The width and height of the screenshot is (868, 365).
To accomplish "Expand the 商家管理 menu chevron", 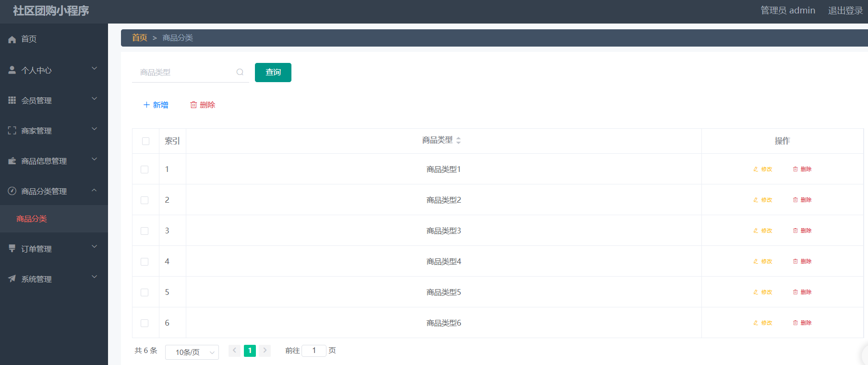I will click(x=95, y=129).
